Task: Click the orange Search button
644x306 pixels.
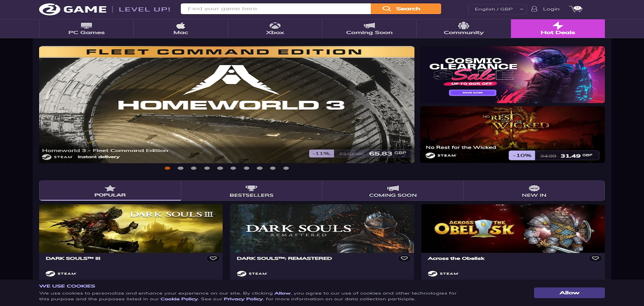Action: (x=406, y=9)
